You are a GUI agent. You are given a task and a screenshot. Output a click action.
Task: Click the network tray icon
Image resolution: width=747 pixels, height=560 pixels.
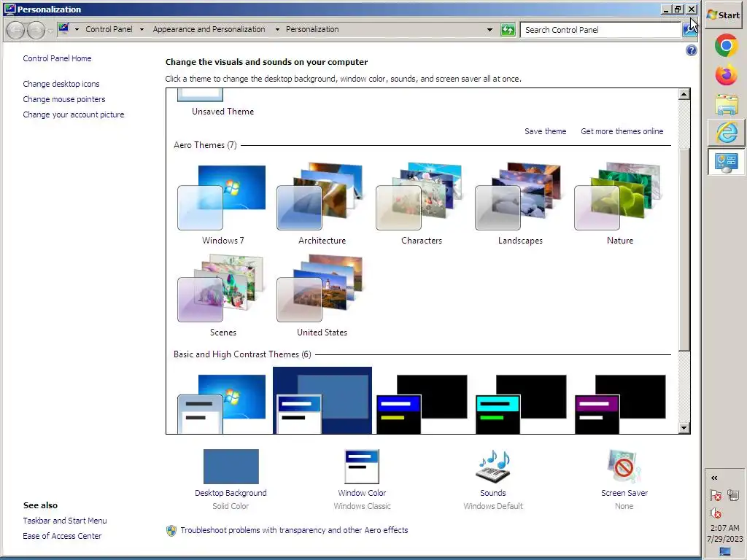733,495
